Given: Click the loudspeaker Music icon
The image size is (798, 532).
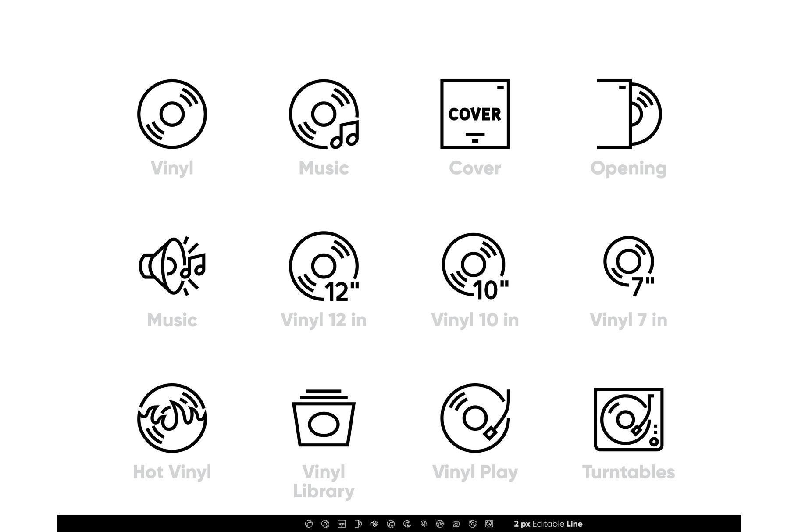Looking at the screenshot, I should coord(172,266).
